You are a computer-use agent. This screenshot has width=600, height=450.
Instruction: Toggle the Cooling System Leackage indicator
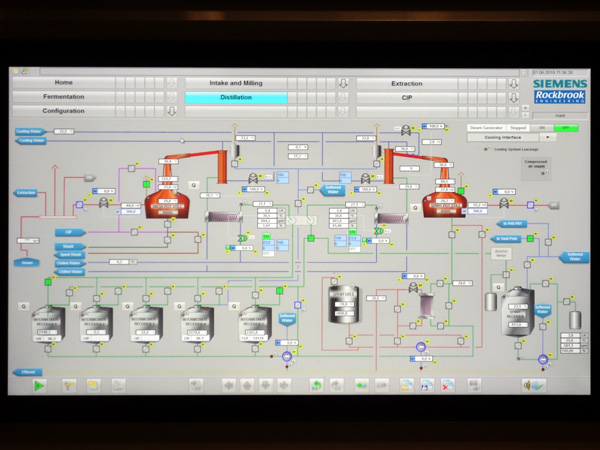[x=487, y=150]
